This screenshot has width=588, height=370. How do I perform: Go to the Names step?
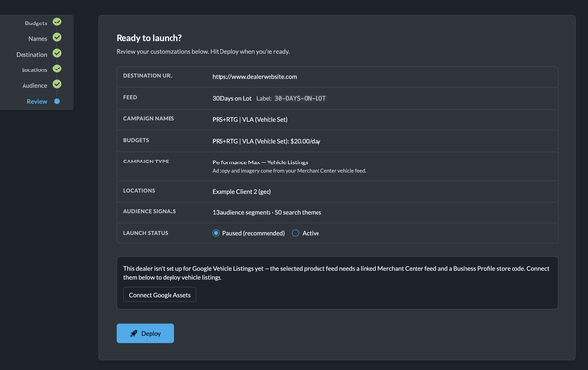tap(38, 39)
